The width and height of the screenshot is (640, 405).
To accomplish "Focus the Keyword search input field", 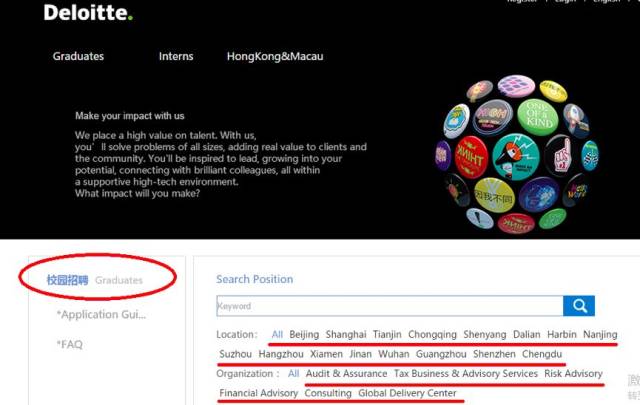I will tap(390, 306).
